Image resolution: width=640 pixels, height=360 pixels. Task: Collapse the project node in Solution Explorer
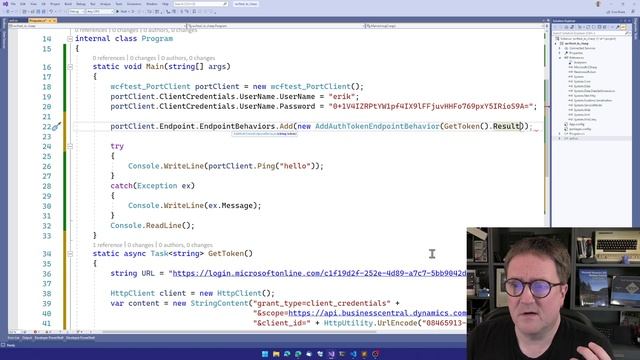pos(556,43)
